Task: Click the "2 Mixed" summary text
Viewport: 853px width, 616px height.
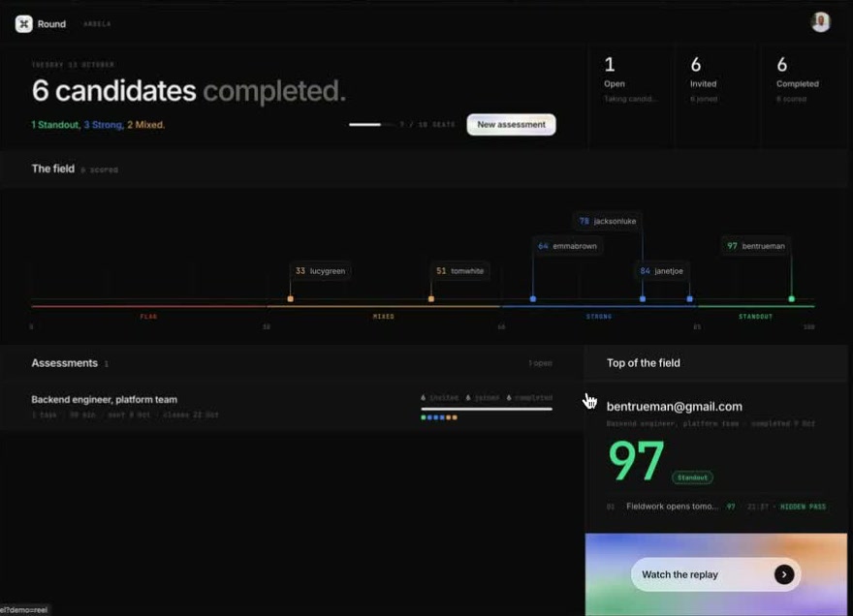Action: [145, 125]
